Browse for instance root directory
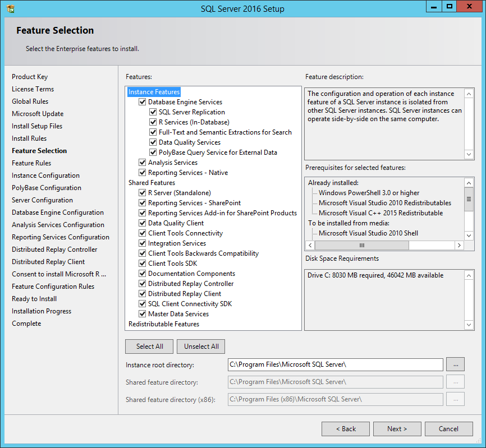Viewport: 486px width, 448px height. pyautogui.click(x=455, y=364)
